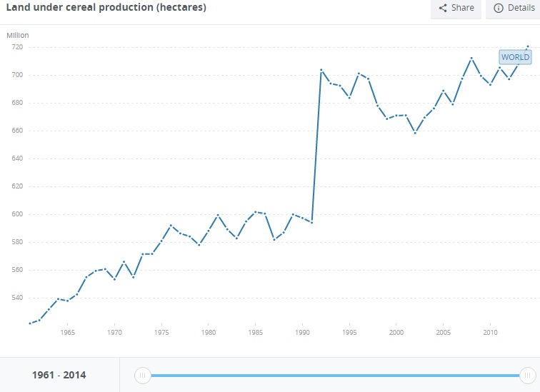Select the 2008 peak data point near 712
Image resolution: width=540 pixels, height=392 pixels.
coord(471,58)
